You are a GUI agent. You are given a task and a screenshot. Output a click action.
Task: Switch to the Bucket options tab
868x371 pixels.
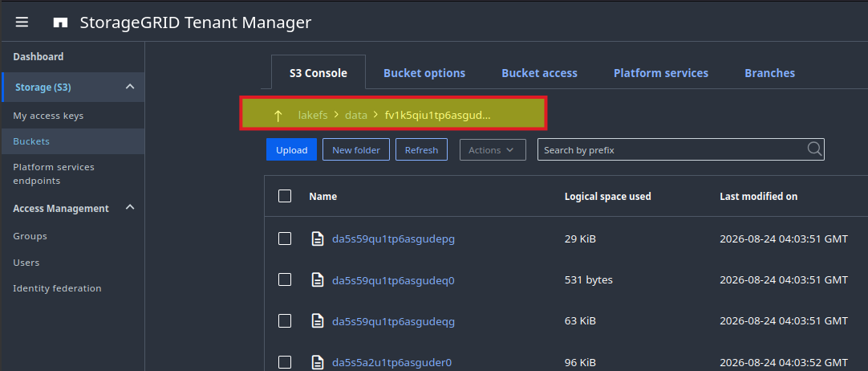(x=424, y=73)
